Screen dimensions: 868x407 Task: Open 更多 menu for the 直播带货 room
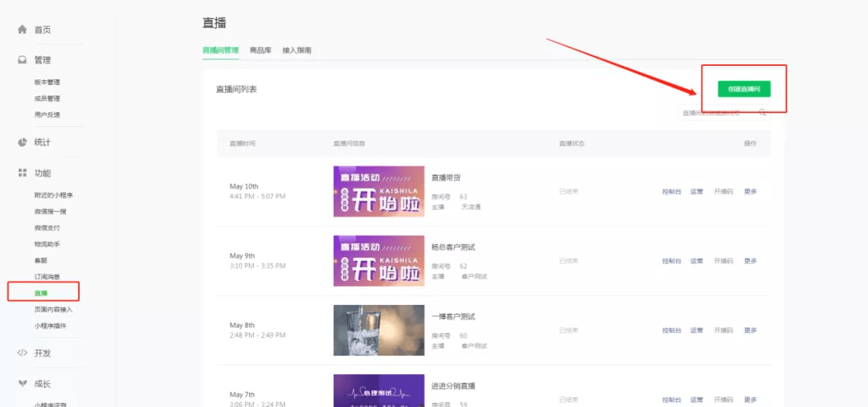point(750,192)
